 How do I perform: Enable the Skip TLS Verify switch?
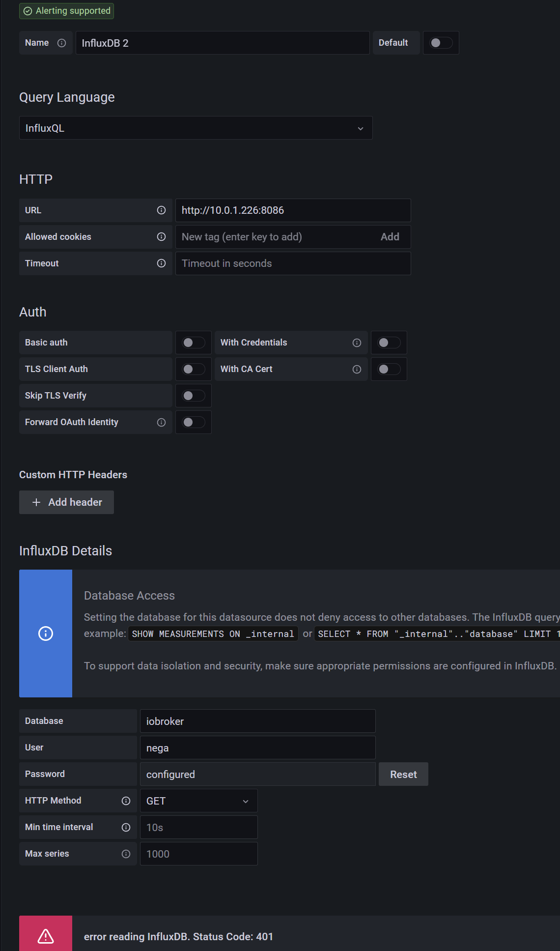194,396
